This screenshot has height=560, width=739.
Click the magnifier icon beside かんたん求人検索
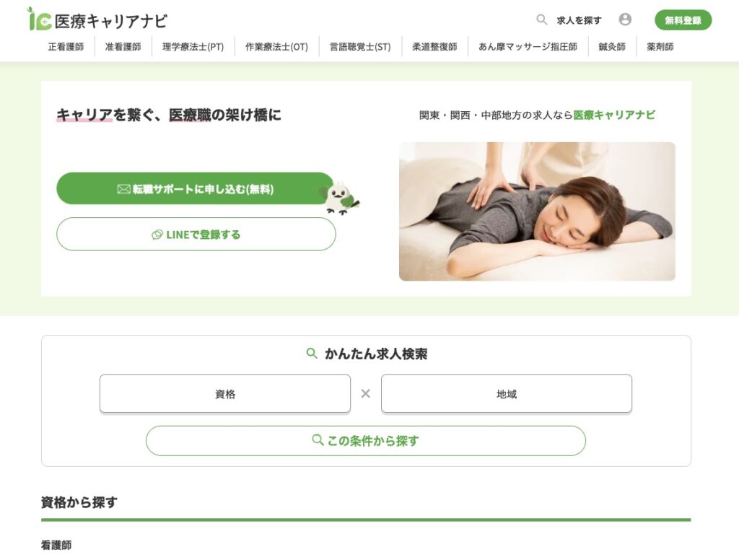[x=312, y=353]
